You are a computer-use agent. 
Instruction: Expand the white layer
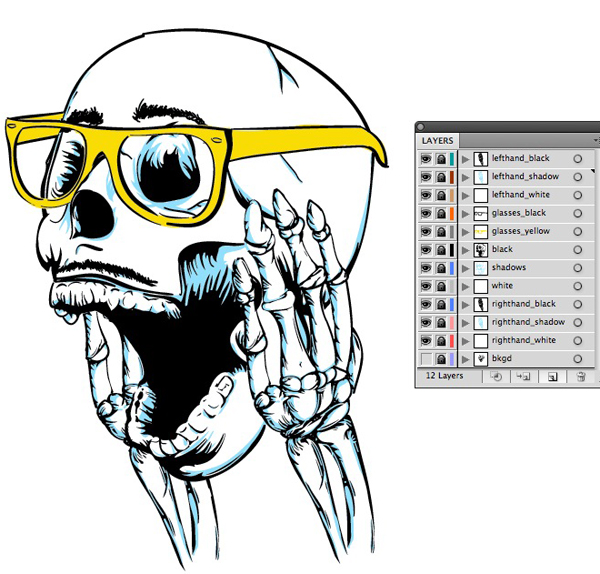click(465, 286)
